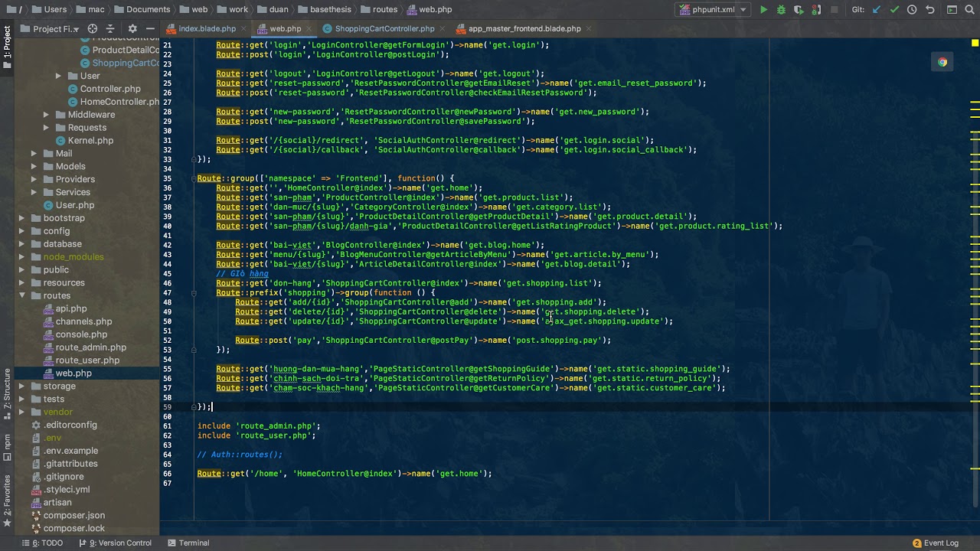980x551 pixels.
Task: Commit changes with the green Git checkmark
Action: coord(894,10)
